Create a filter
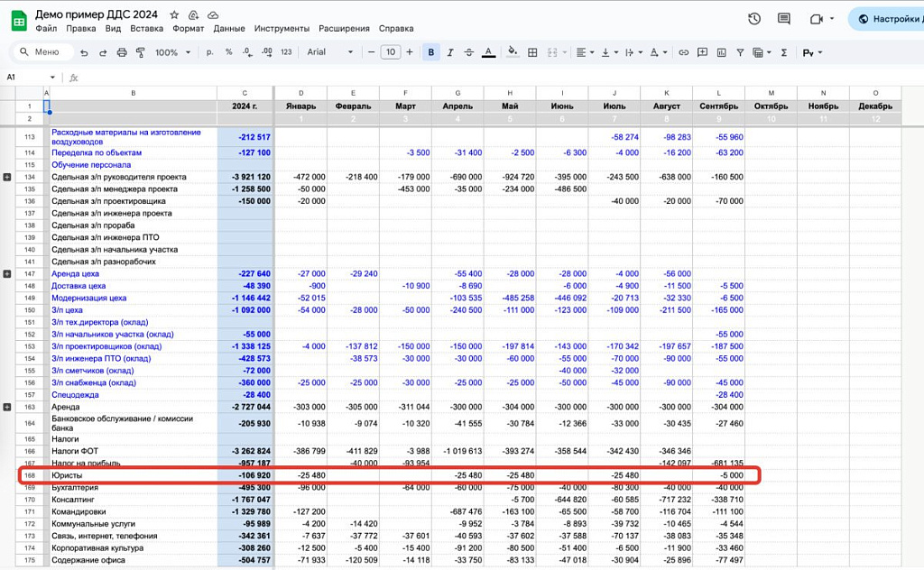This screenshot has height=570, width=924. pos(740,52)
